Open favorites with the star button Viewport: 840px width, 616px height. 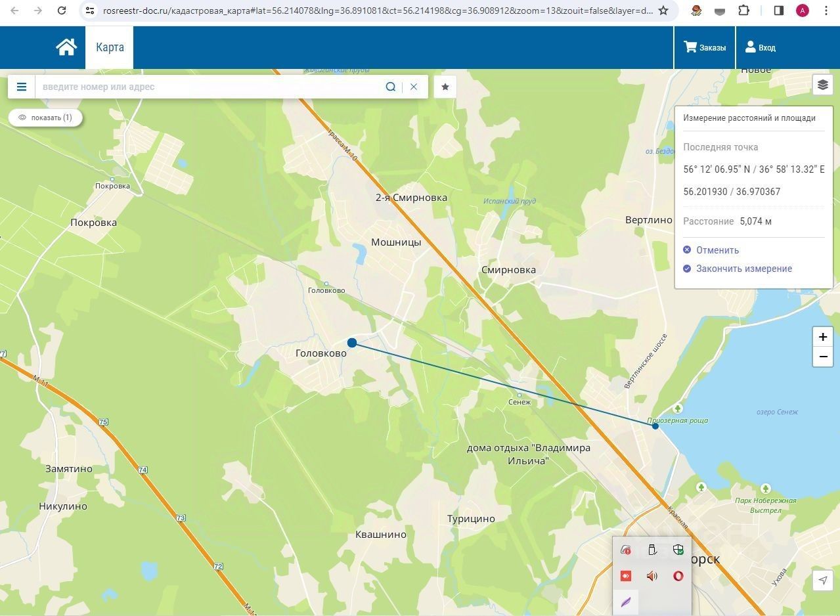point(445,87)
